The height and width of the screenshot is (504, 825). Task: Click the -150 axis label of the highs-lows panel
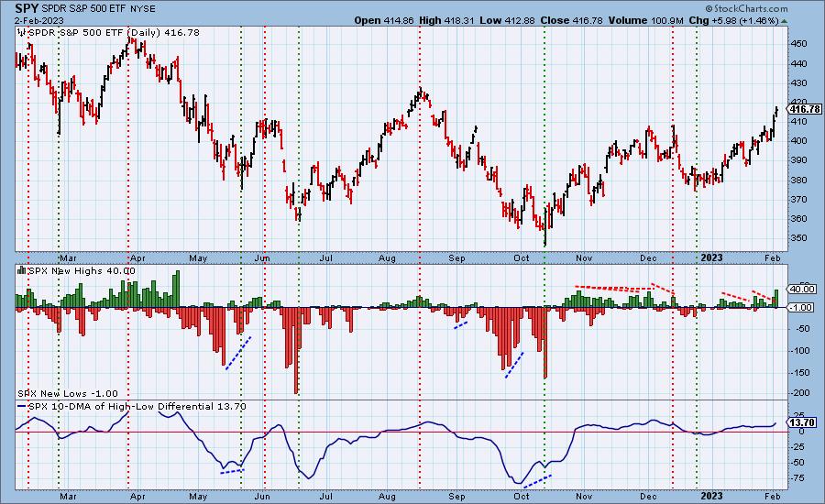pyautogui.click(x=799, y=372)
